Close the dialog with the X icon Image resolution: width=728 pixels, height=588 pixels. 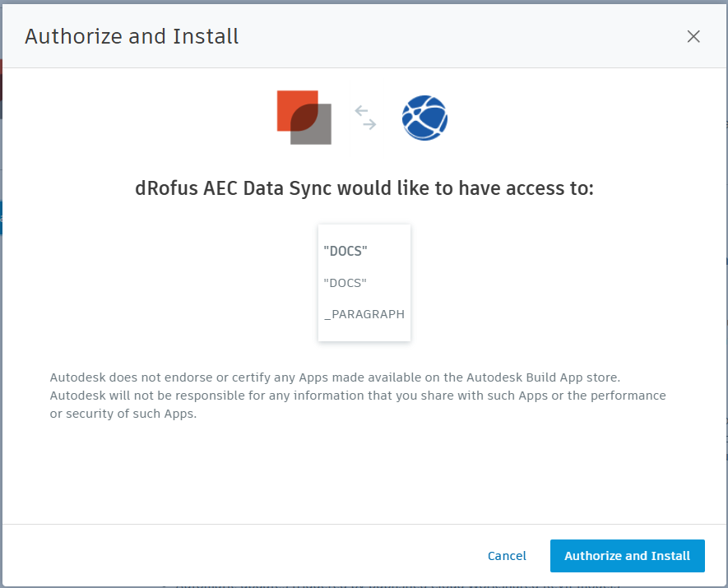(x=693, y=36)
